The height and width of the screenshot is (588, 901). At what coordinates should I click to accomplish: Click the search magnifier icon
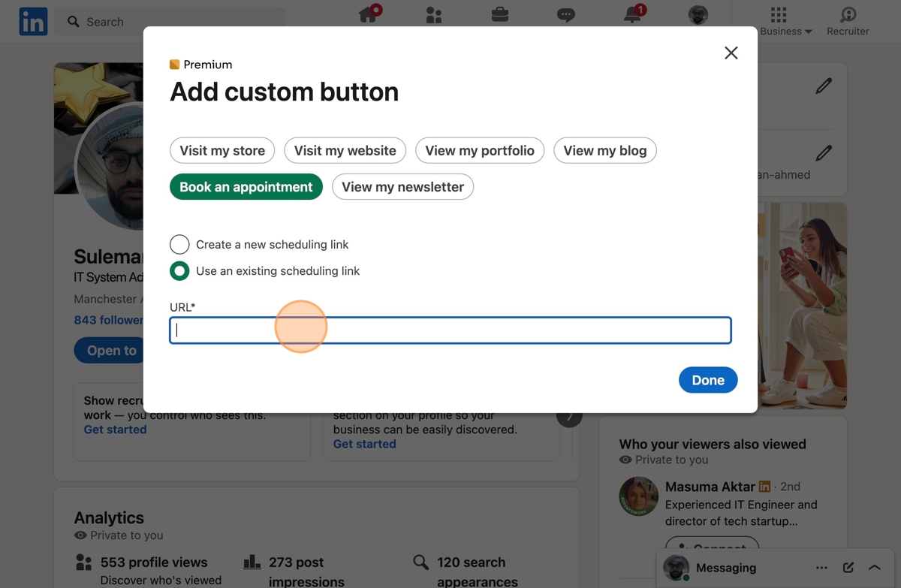tap(74, 22)
